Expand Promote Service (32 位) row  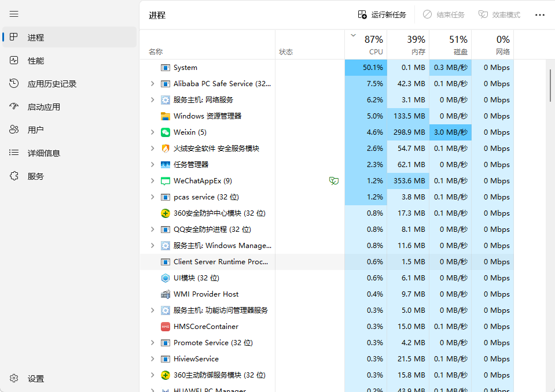click(x=153, y=343)
